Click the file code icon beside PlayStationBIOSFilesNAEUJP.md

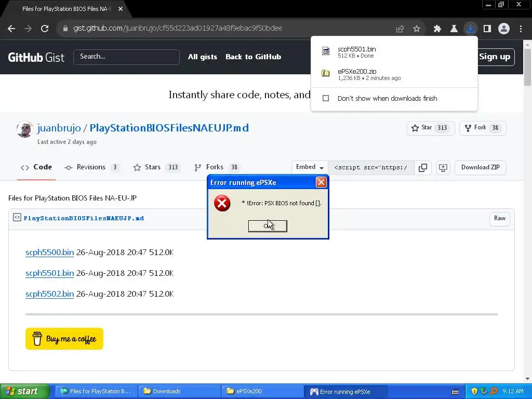17,218
